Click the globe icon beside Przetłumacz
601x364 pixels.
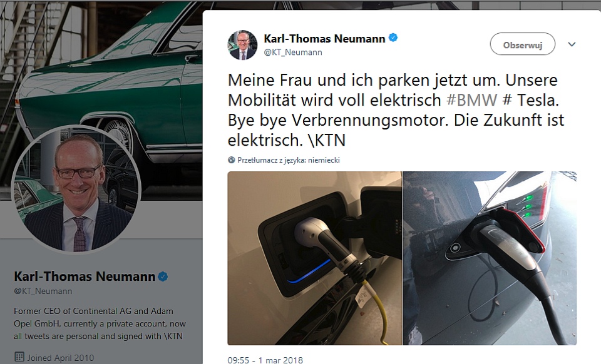231,160
